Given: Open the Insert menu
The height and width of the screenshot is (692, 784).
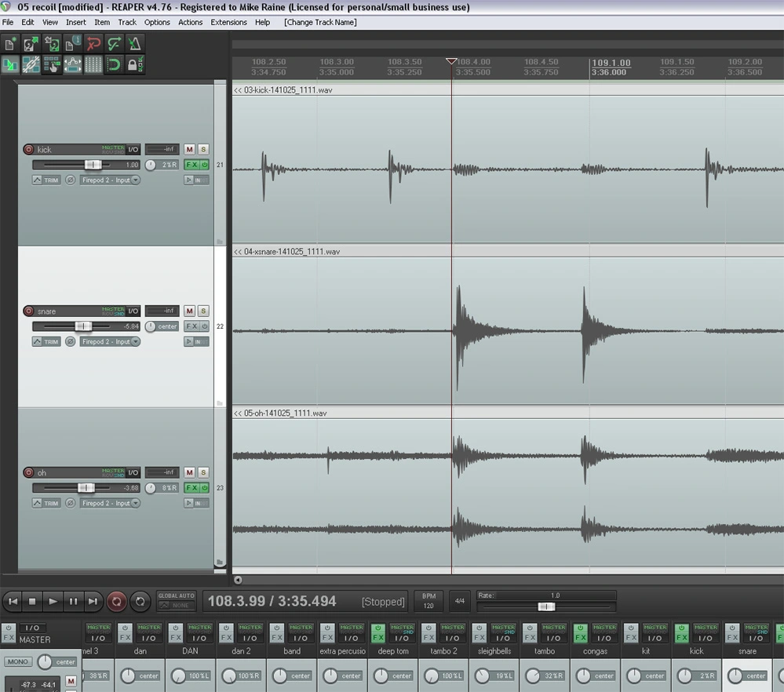Looking at the screenshot, I should 76,22.
